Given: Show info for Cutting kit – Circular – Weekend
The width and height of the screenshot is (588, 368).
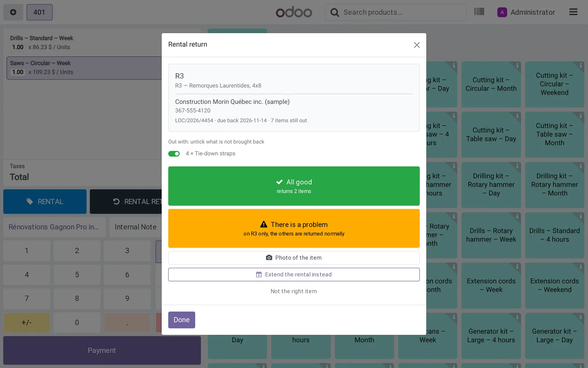Looking at the screenshot, I should tap(581, 66).
